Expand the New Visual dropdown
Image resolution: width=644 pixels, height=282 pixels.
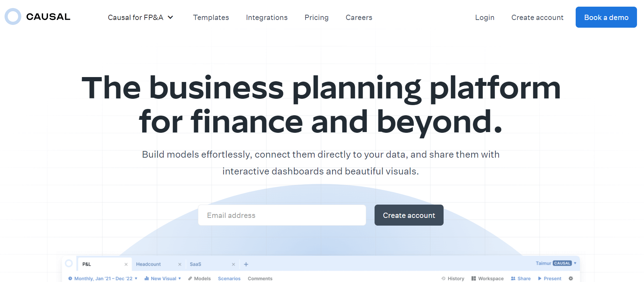click(x=163, y=278)
